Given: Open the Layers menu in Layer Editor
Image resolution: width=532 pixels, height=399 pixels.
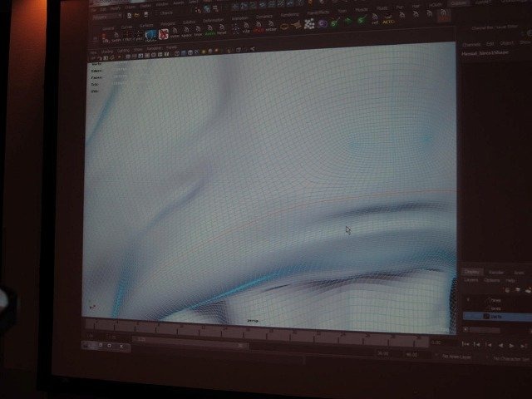Looking at the screenshot, I should pos(471,280).
